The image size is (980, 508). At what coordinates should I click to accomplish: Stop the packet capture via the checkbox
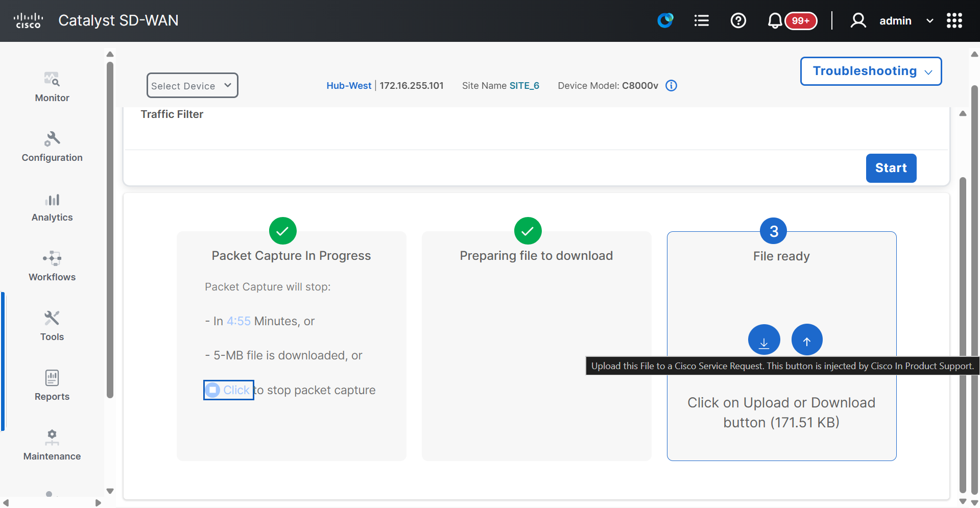[213, 390]
